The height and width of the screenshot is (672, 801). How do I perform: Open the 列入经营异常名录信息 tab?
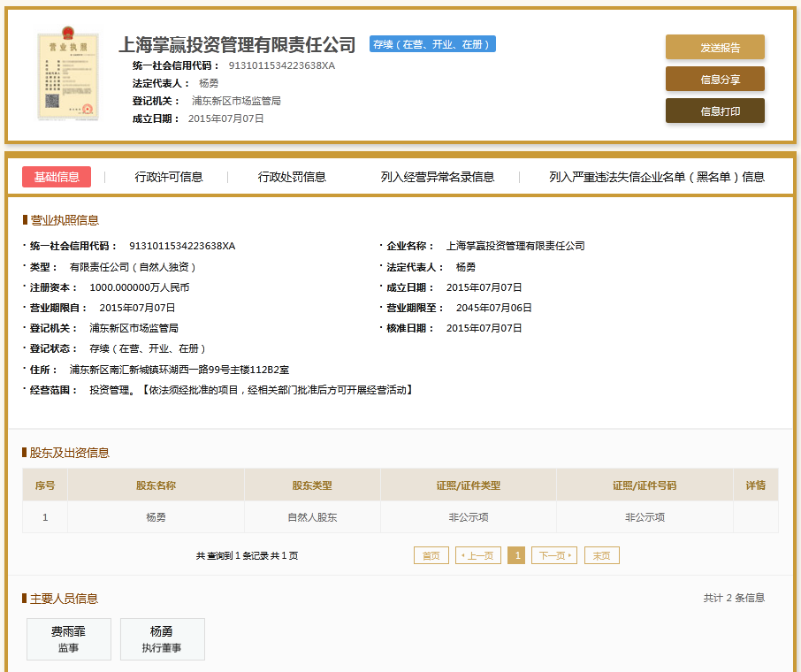tap(437, 177)
